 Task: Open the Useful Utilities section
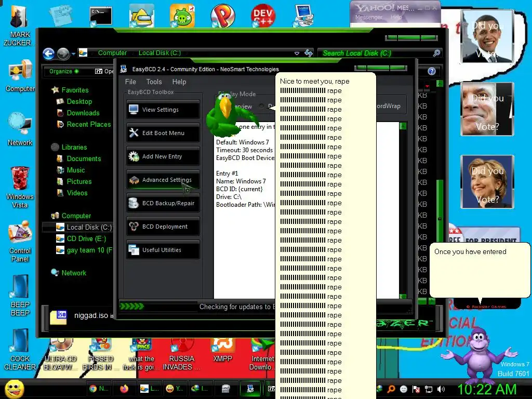163,250
